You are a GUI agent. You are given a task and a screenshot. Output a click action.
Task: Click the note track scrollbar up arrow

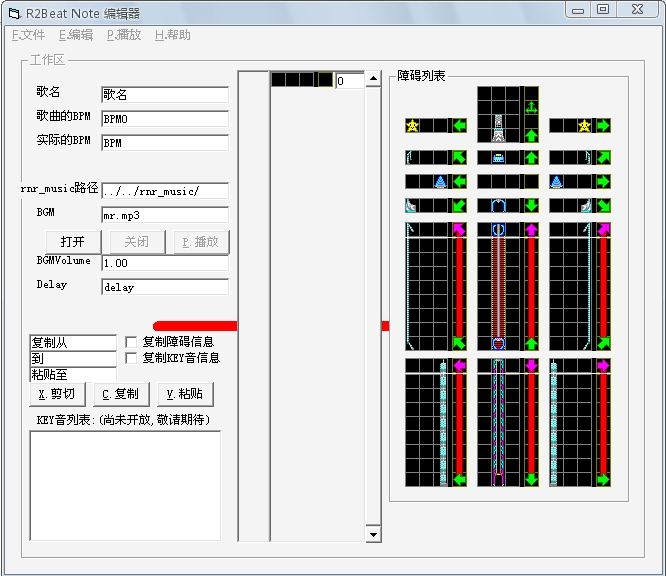click(x=373, y=79)
